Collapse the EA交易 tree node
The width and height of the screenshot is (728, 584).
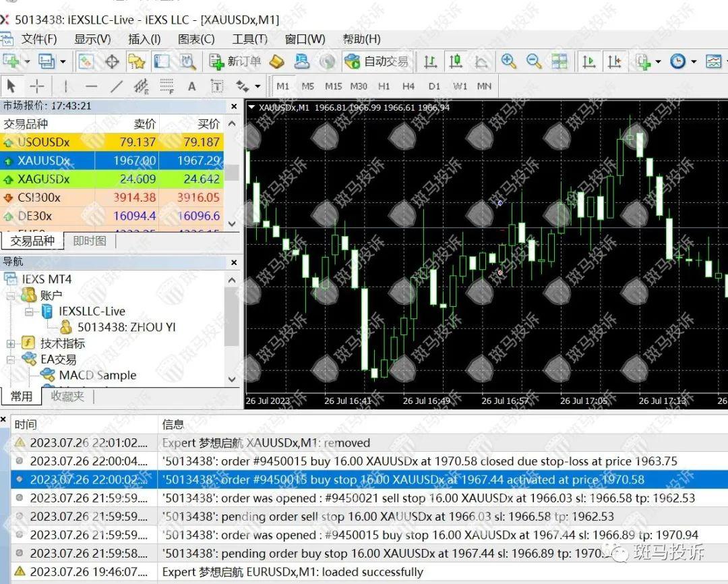pyautogui.click(x=11, y=359)
